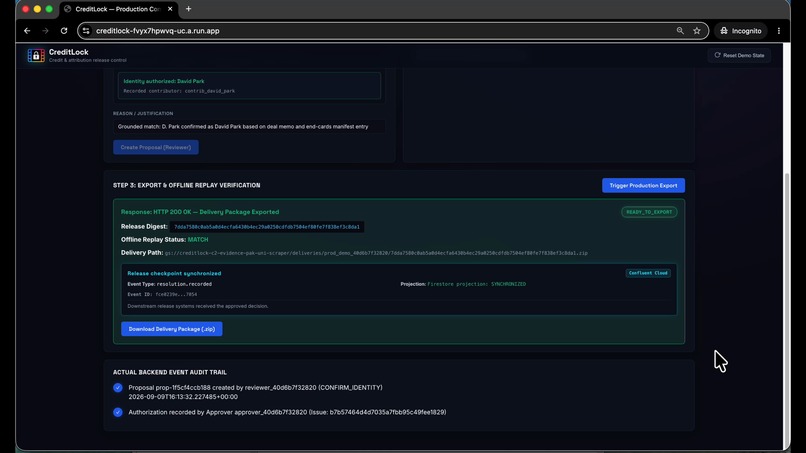
Task: Click the Reason / Justification text field
Action: 249,126
